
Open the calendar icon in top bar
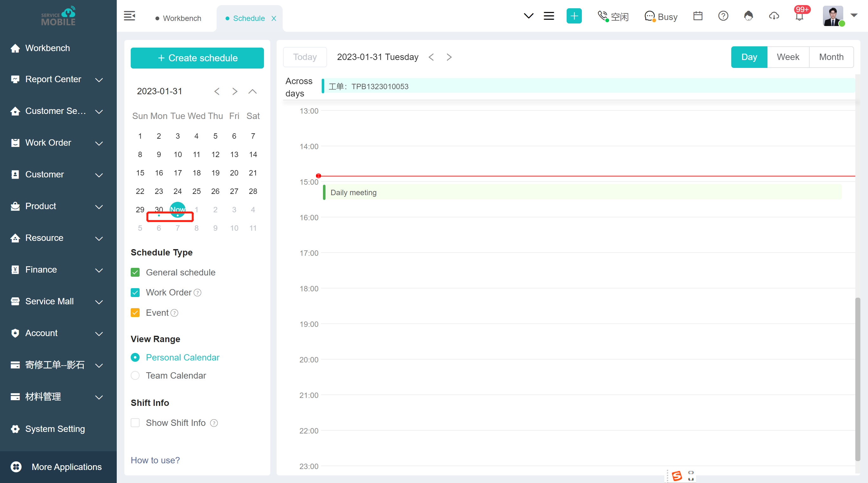pyautogui.click(x=698, y=16)
